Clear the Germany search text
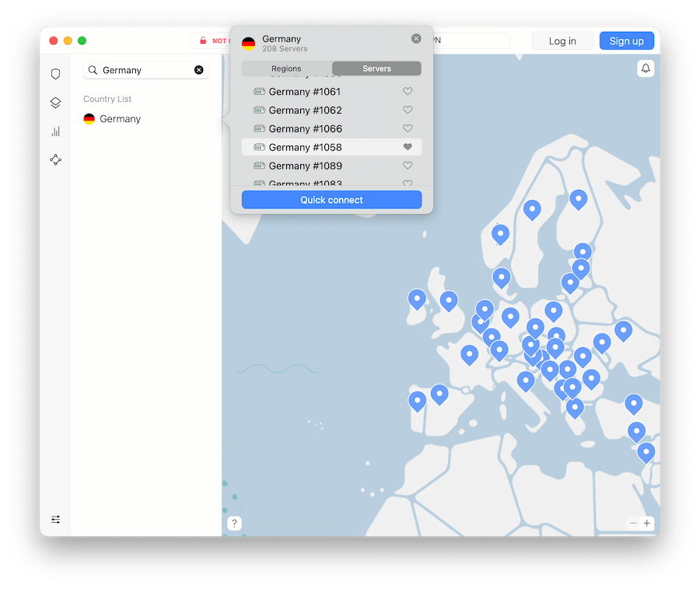700x589 pixels. point(198,70)
